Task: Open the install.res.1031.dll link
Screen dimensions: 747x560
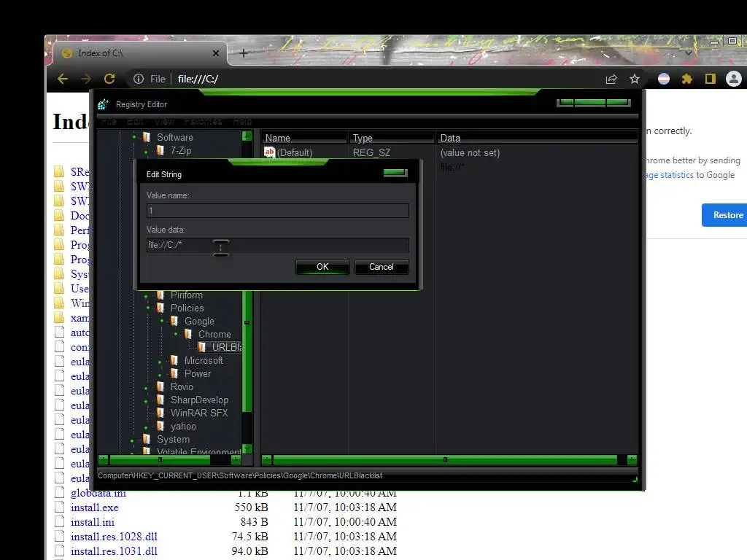Action: 114,551
